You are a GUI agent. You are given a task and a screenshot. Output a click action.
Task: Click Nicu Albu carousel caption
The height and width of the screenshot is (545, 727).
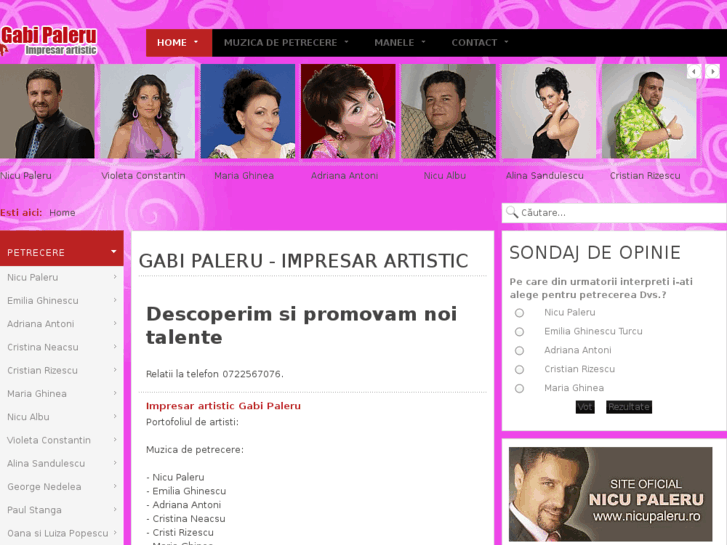coord(445,175)
